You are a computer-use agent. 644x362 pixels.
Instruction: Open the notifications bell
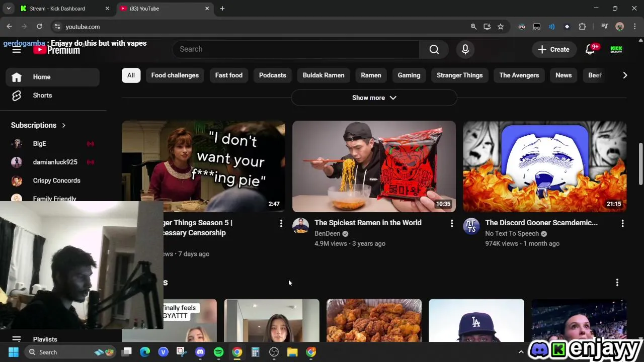[x=591, y=49]
